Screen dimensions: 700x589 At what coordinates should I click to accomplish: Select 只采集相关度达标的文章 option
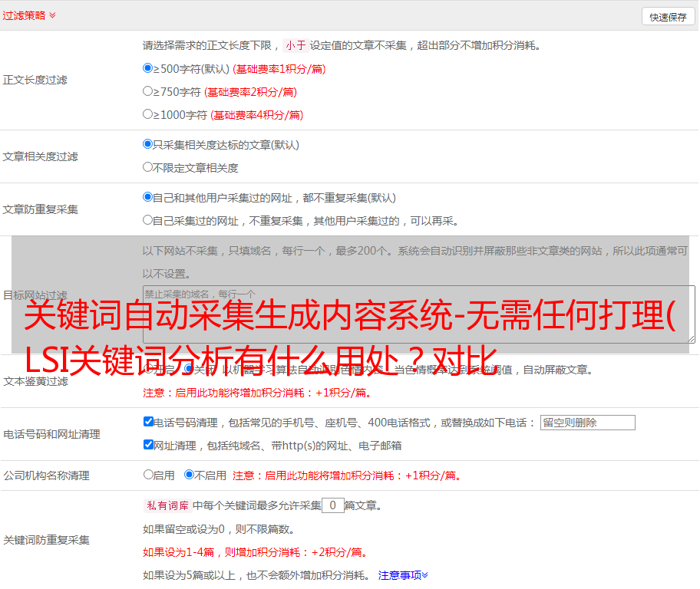(148, 144)
